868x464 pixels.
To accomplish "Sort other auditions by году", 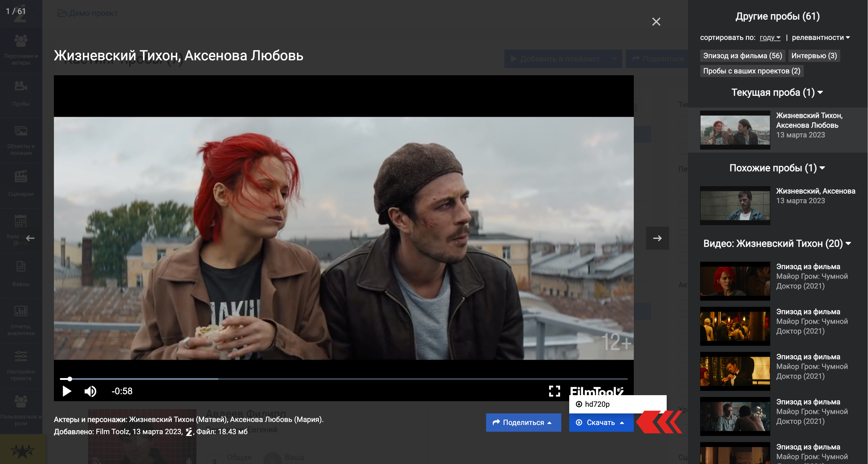I will (770, 37).
